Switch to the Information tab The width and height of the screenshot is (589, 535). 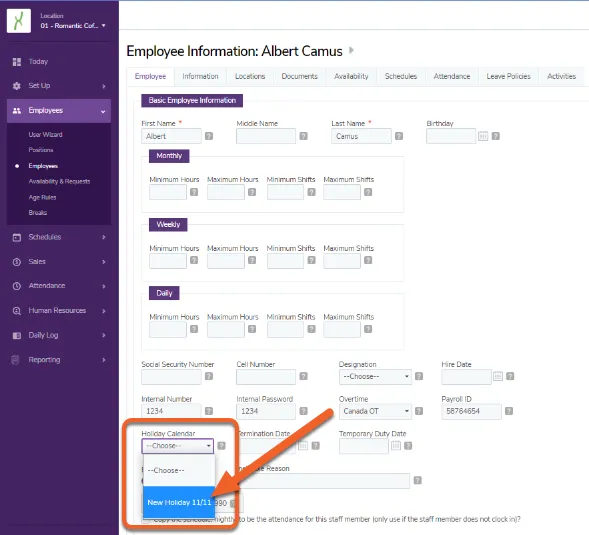pyautogui.click(x=200, y=76)
